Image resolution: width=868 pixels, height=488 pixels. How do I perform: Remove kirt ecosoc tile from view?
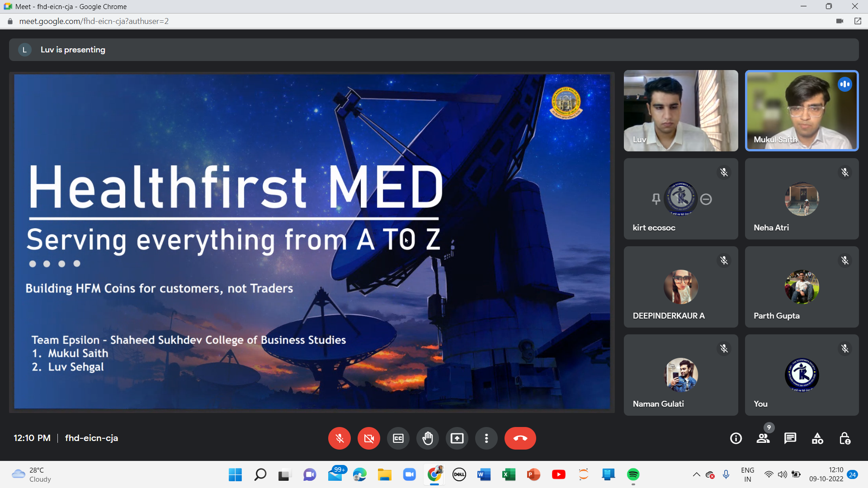pyautogui.click(x=706, y=199)
